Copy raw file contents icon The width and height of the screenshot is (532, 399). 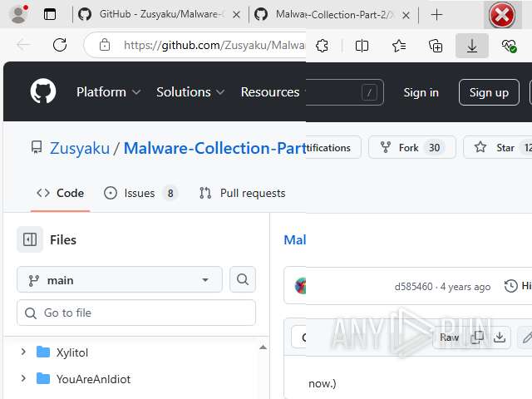[477, 337]
